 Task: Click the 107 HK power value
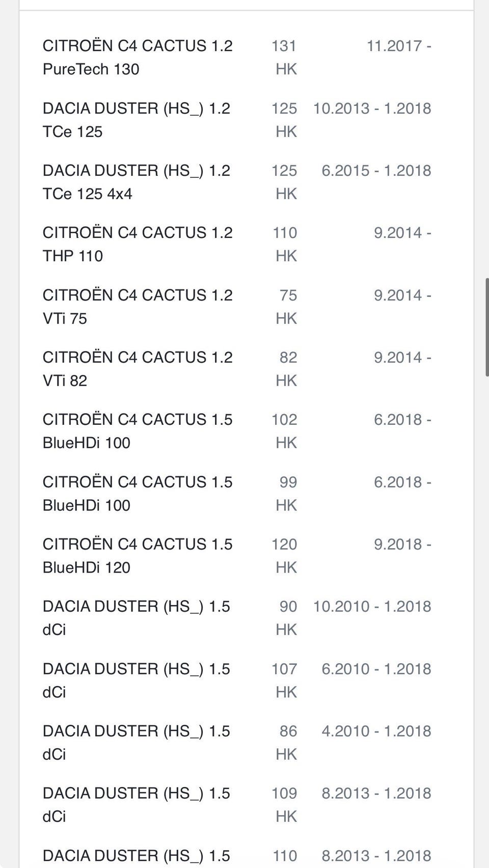pyautogui.click(x=284, y=680)
